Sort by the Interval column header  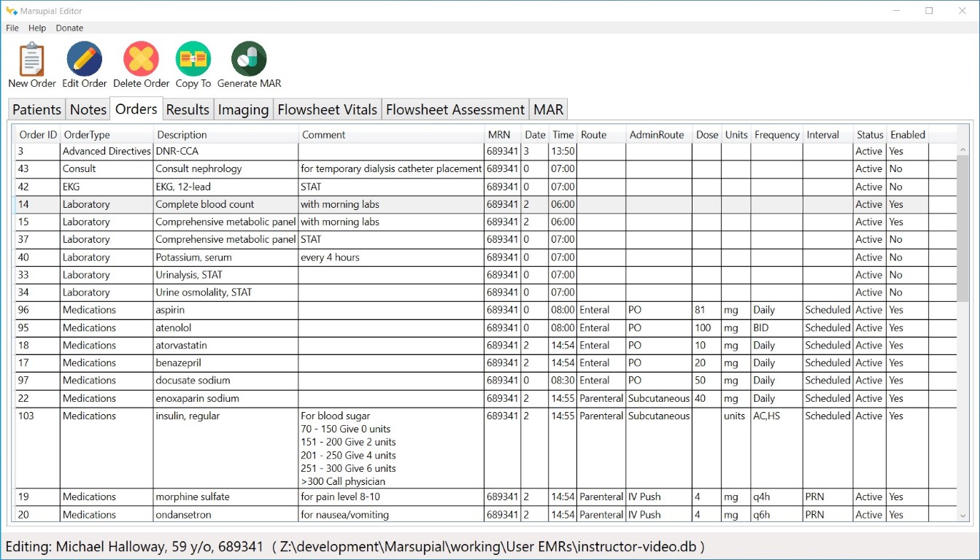click(828, 135)
